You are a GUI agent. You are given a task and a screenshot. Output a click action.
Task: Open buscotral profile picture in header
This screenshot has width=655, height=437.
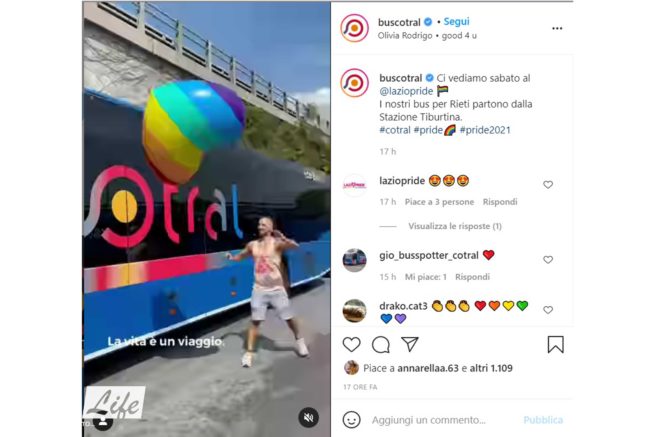(354, 28)
